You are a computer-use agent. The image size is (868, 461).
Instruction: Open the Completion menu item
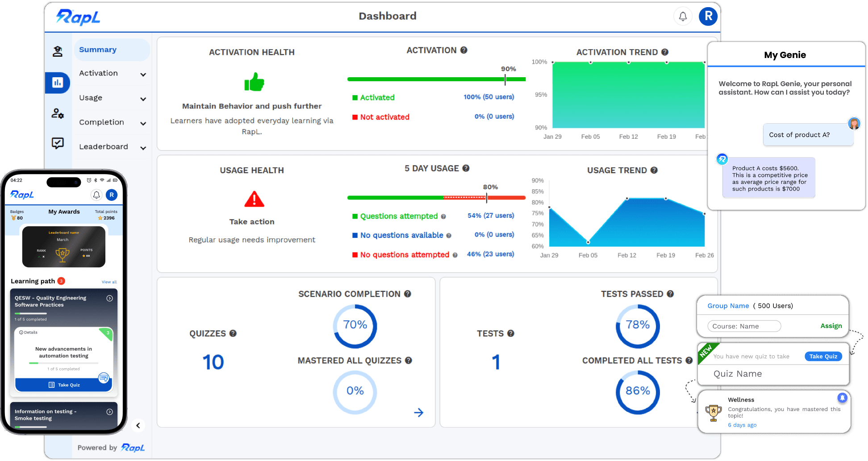[x=102, y=122]
